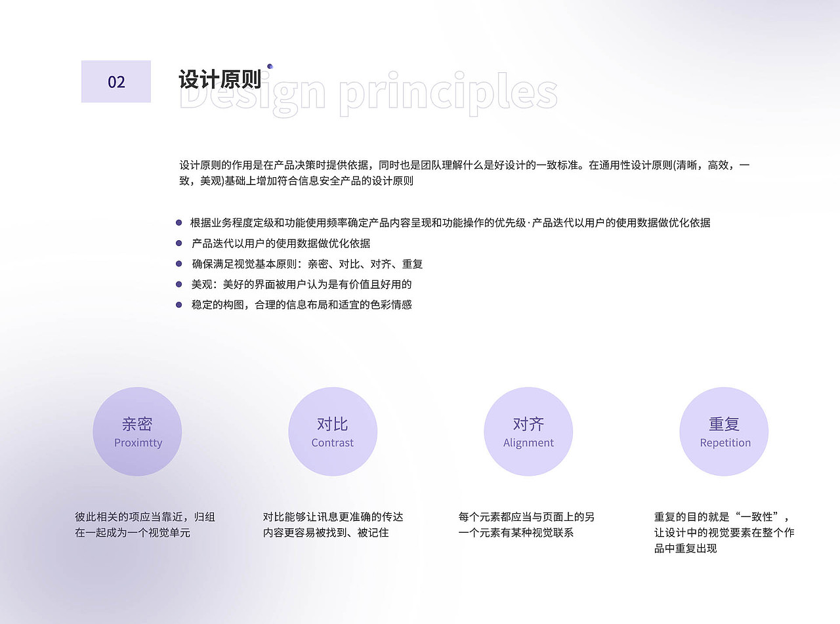Click the 设计原则 heading
Screen dimensions: 840x624
[x=220, y=79]
